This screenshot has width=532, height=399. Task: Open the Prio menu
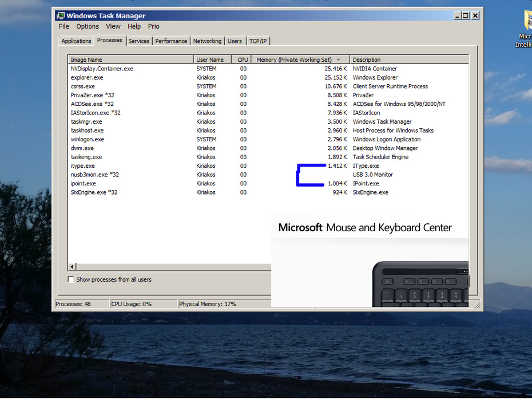[153, 26]
